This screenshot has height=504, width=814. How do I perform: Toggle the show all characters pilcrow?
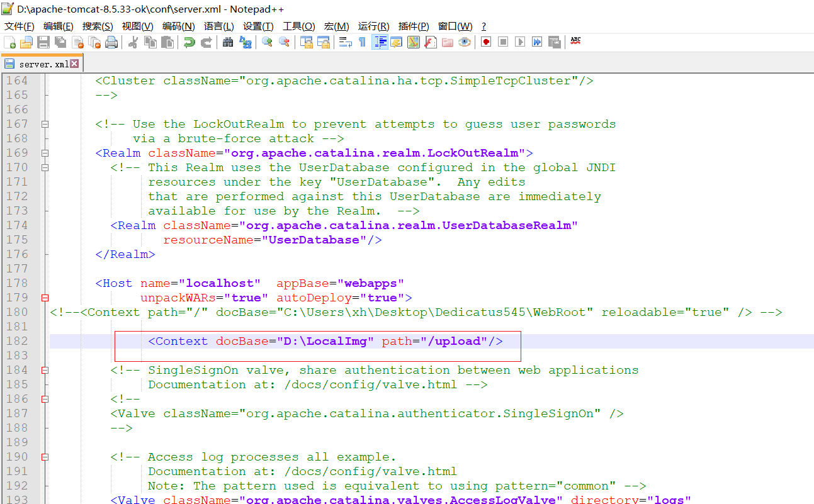pyautogui.click(x=362, y=42)
